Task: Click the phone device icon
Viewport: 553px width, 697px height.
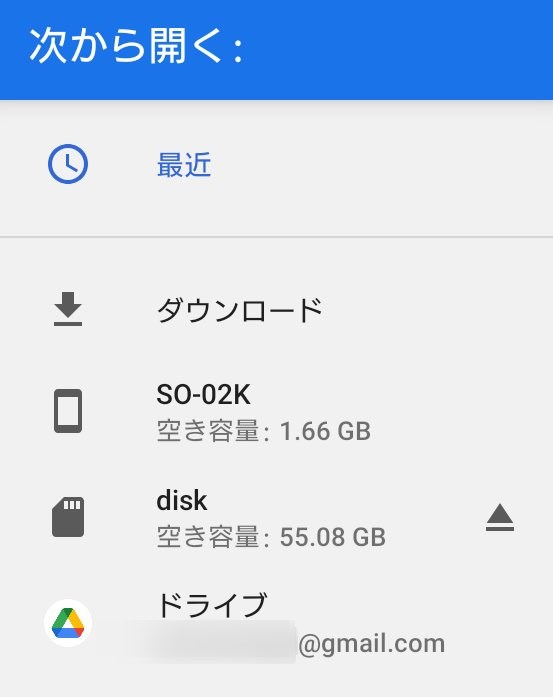Action: [x=68, y=411]
